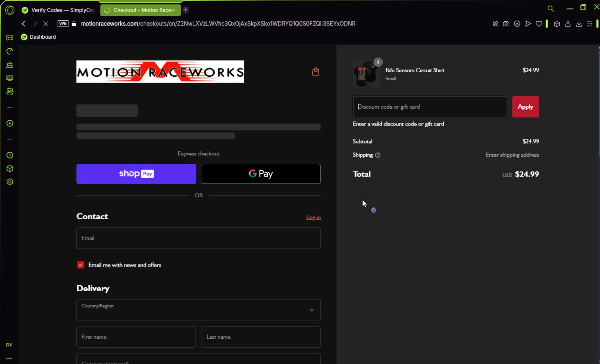
Task: Click the GX label in the sidebar
Action: (9, 345)
